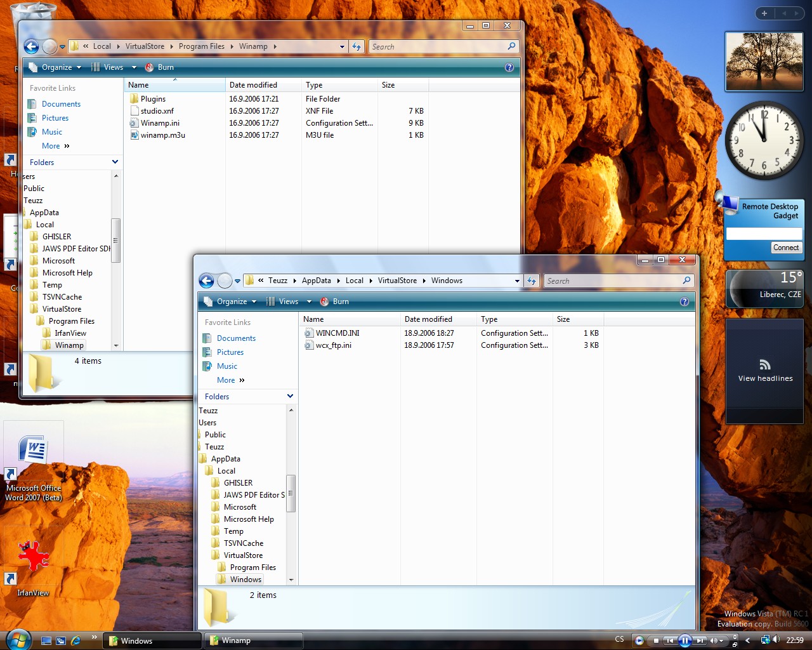Click the analog clock gadget

(x=764, y=140)
